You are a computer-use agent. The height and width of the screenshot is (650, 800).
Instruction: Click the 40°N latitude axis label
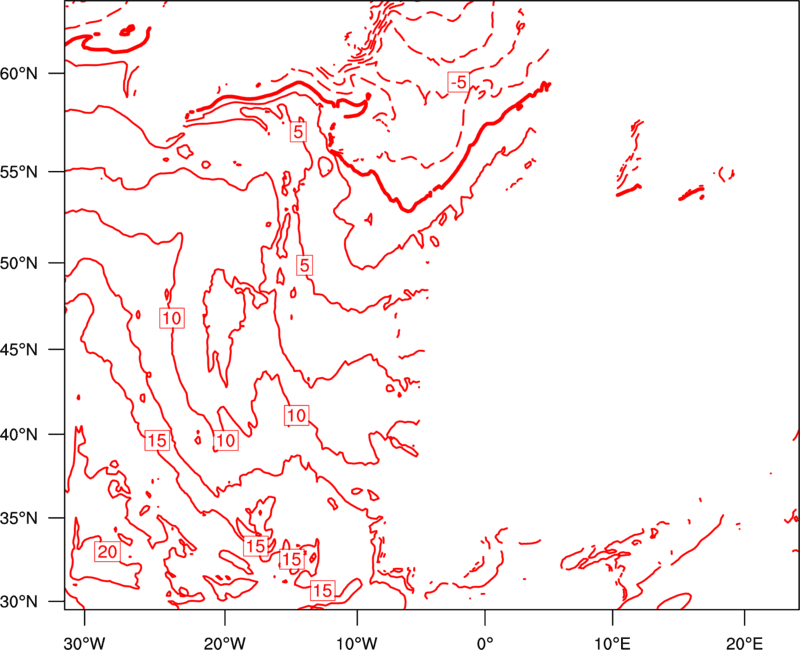click(19, 434)
